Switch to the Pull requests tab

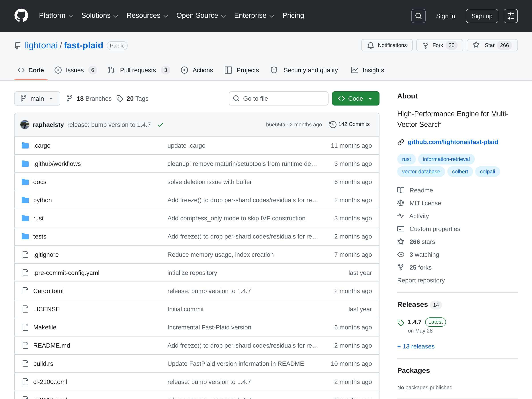pos(139,70)
